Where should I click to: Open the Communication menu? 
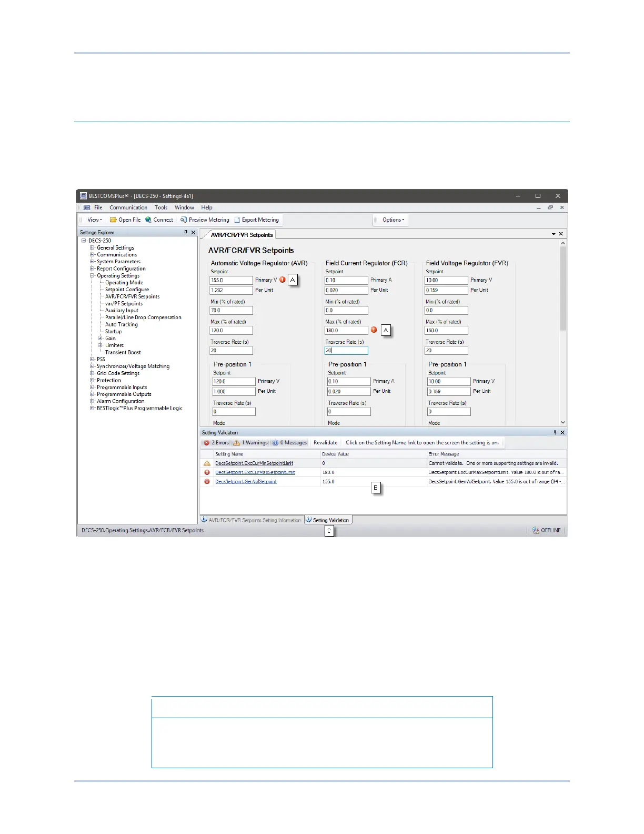coord(128,207)
